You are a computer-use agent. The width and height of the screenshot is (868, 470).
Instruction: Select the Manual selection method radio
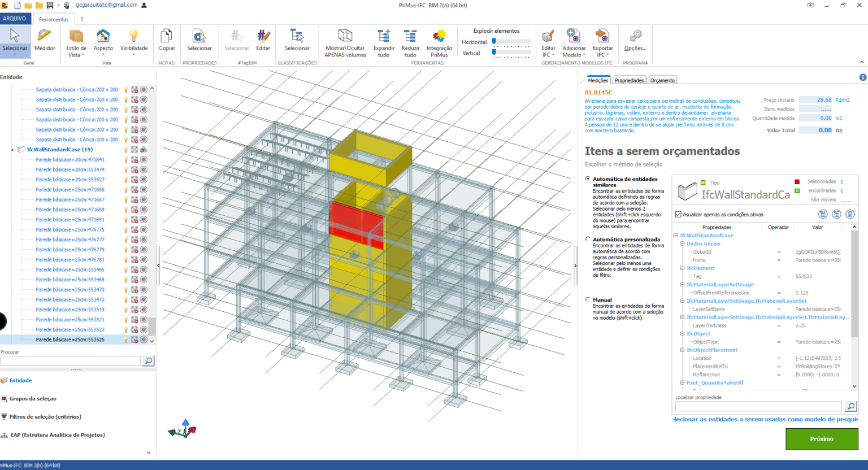click(x=587, y=299)
